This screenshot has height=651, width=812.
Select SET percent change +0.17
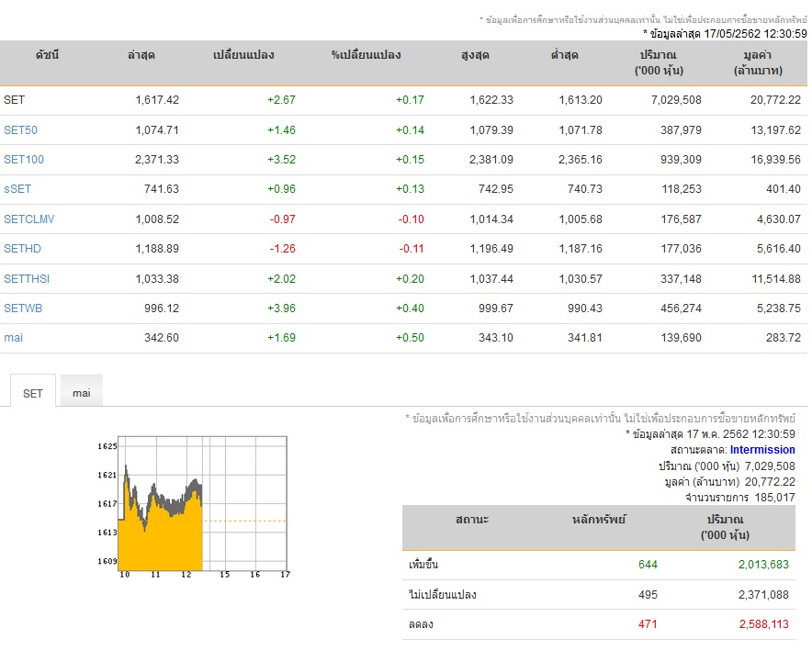[410, 100]
